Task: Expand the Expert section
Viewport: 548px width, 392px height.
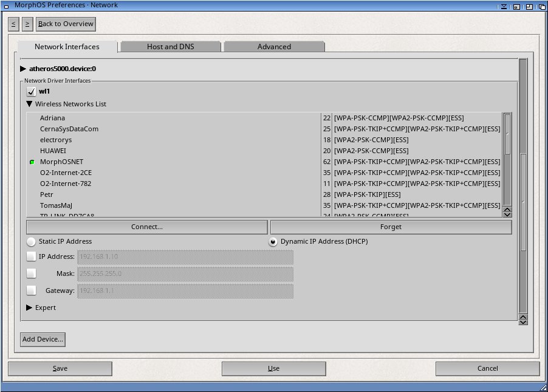Action: [x=29, y=308]
